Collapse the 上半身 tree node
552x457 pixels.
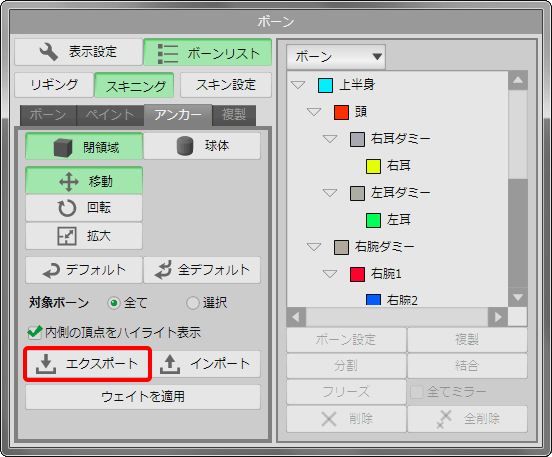298,85
